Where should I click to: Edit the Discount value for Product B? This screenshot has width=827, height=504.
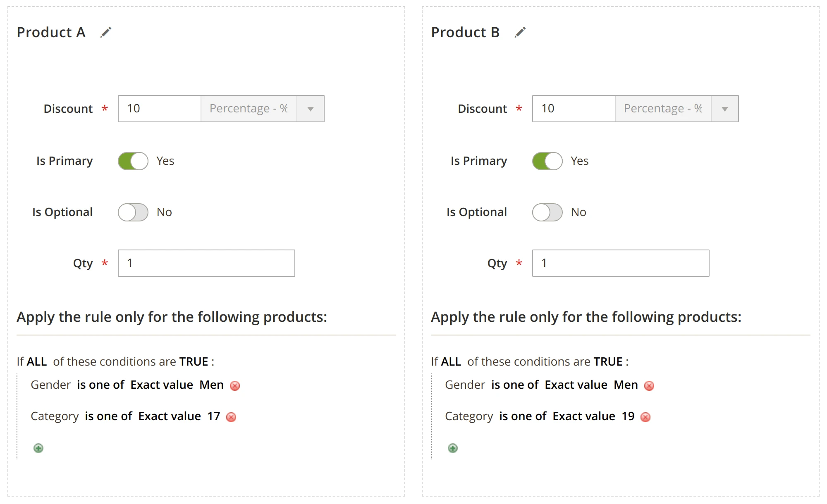(573, 108)
